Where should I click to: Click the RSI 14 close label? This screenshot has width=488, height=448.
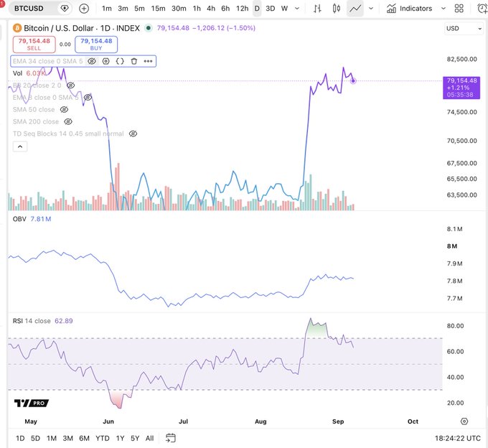point(32,321)
